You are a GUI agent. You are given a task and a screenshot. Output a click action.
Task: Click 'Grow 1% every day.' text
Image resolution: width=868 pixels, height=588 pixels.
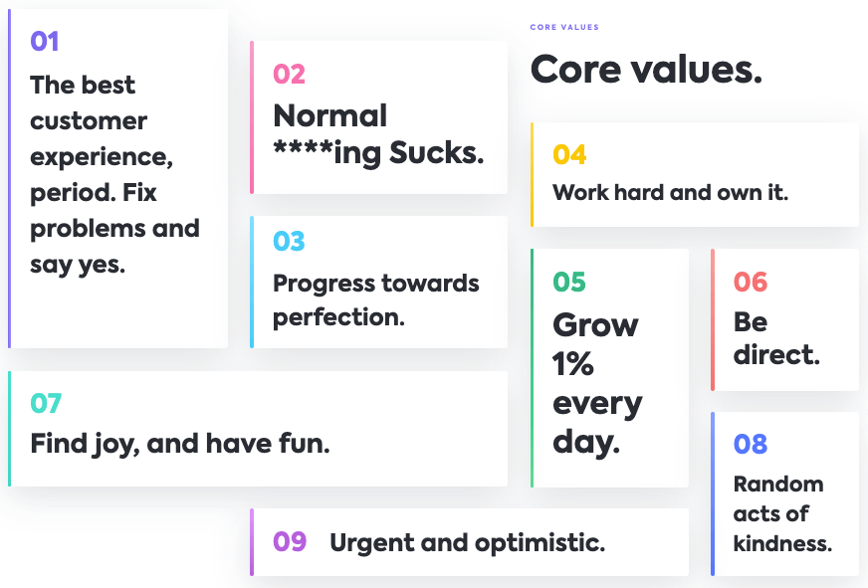point(597,384)
